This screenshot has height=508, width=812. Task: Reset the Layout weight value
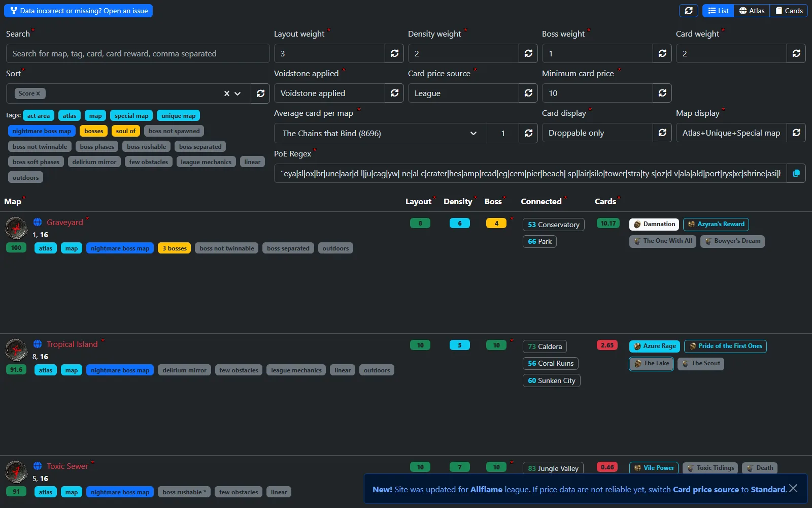(394, 53)
